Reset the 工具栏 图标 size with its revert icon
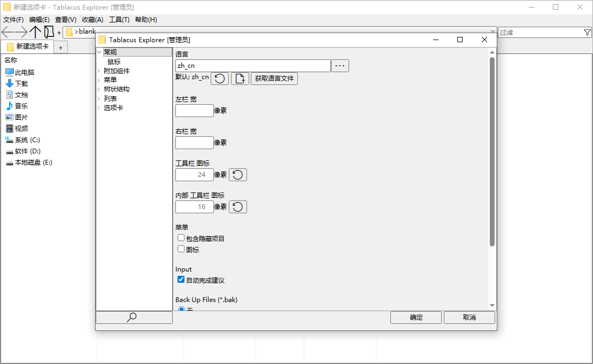The width and height of the screenshot is (593, 364). 237,174
